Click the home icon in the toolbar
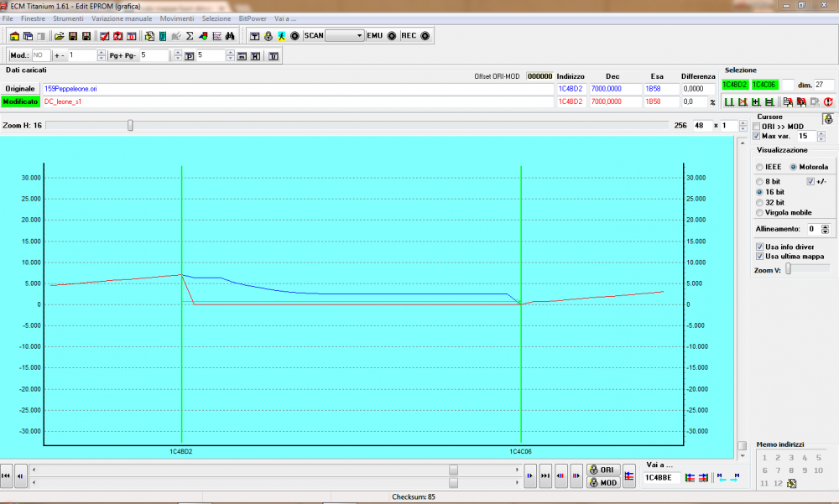Screen dimensions: 839x504 coord(14,36)
